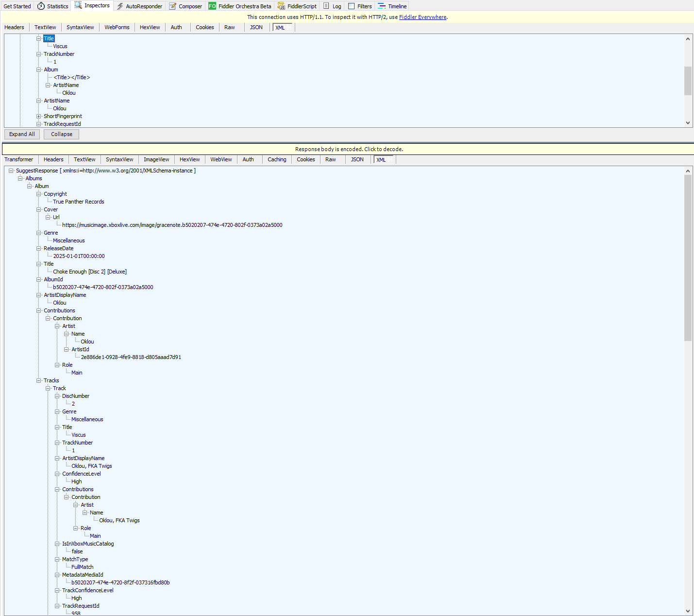This screenshot has height=616, width=694.
Task: Click response pane scrollbar up arrow
Action: [x=688, y=171]
